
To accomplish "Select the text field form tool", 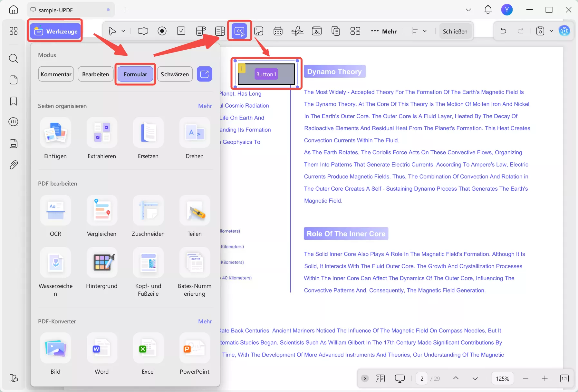I will coord(143,31).
